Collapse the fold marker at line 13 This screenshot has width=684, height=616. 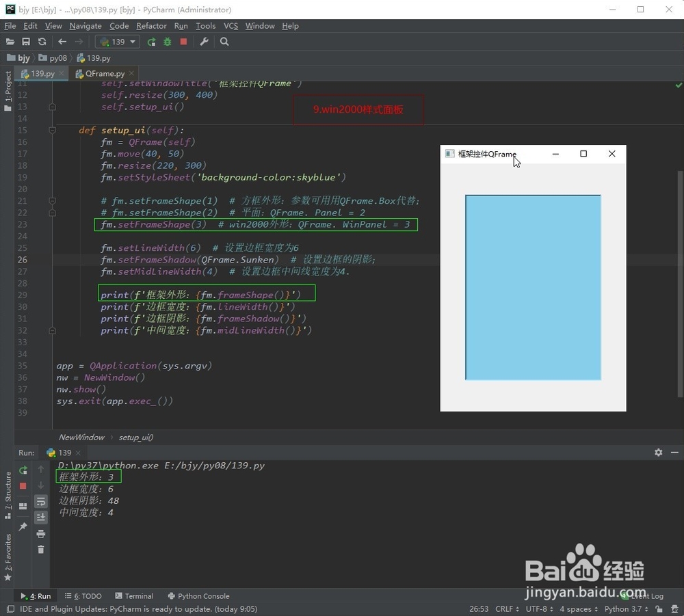click(53, 107)
